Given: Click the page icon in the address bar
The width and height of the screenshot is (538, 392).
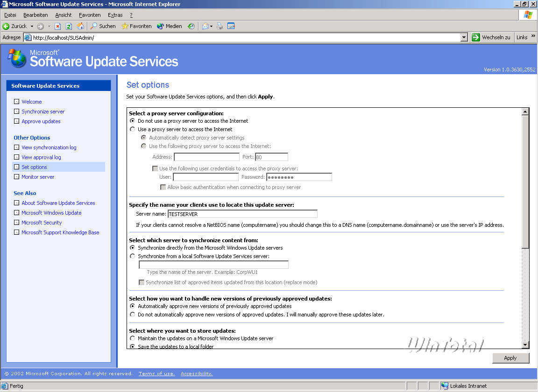Looking at the screenshot, I should tap(28, 37).
